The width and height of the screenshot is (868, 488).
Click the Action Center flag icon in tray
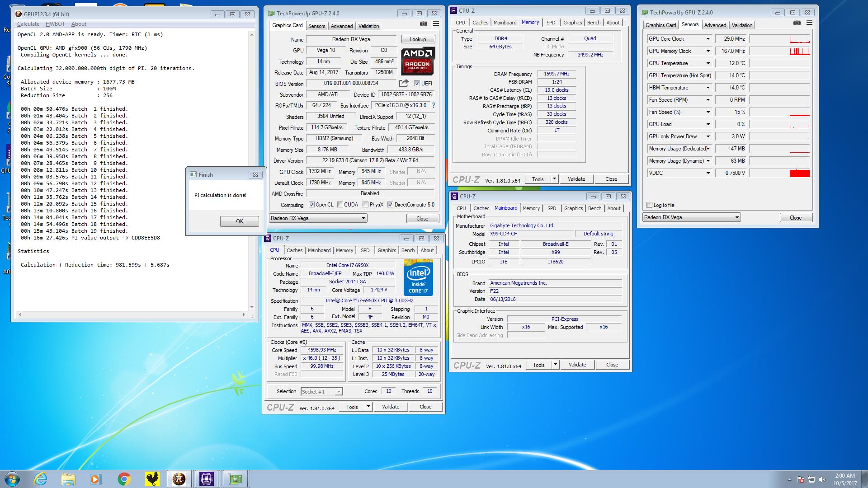801,479
